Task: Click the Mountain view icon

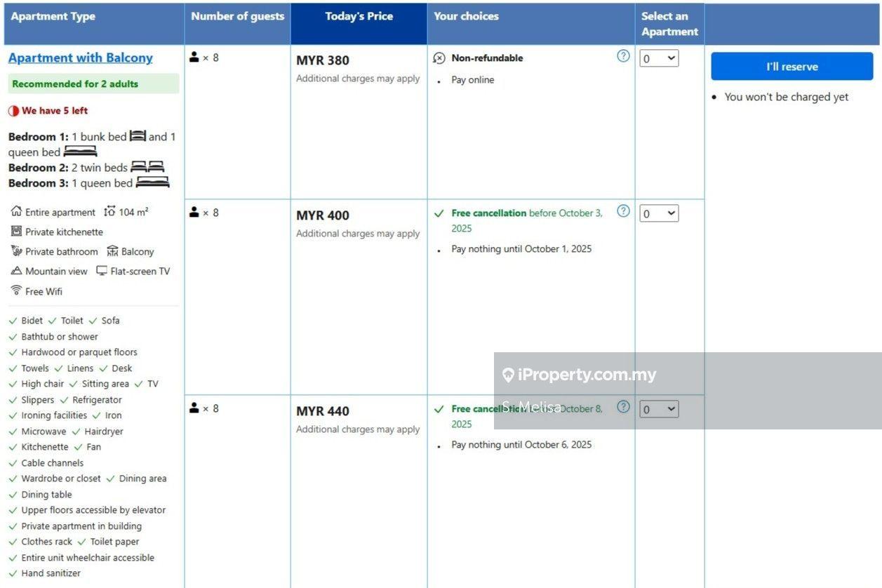Action: [16, 271]
